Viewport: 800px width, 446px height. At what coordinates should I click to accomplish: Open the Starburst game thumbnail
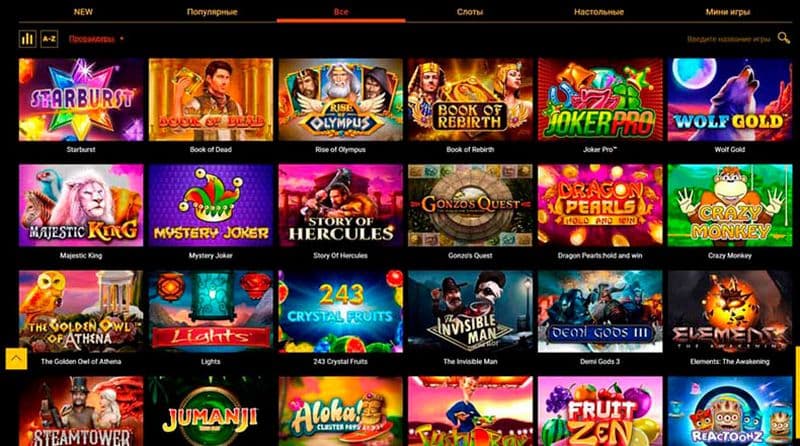tap(81, 100)
